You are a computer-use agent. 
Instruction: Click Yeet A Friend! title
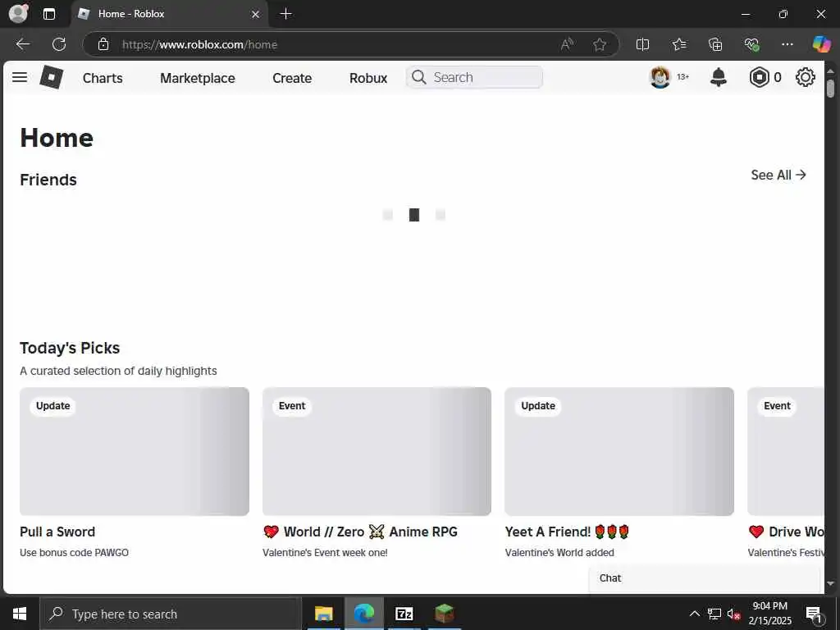point(567,532)
